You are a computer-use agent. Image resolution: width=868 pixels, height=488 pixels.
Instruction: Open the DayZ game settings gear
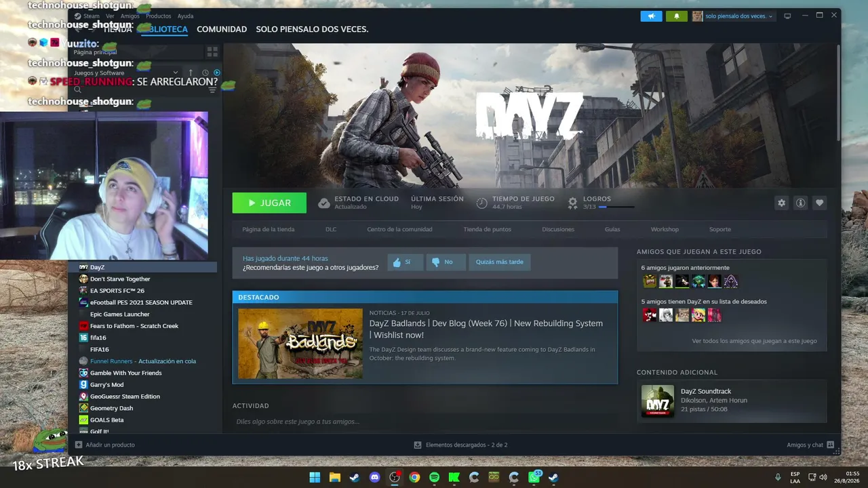pos(782,203)
